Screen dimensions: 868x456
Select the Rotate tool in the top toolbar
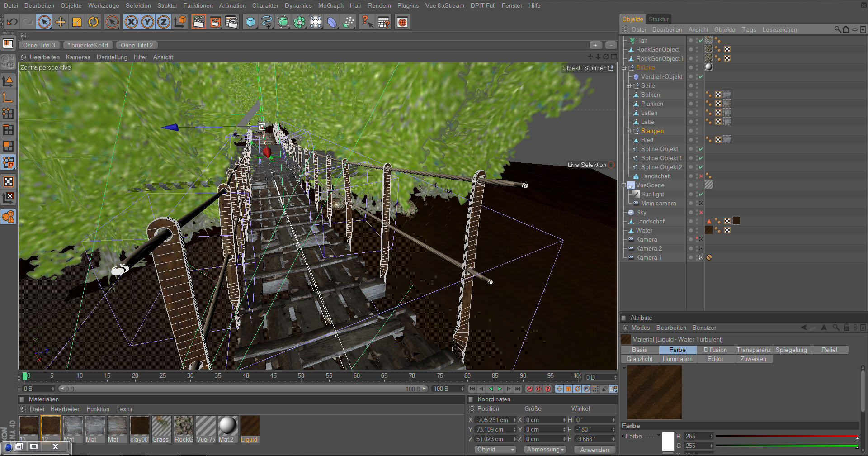coord(93,22)
